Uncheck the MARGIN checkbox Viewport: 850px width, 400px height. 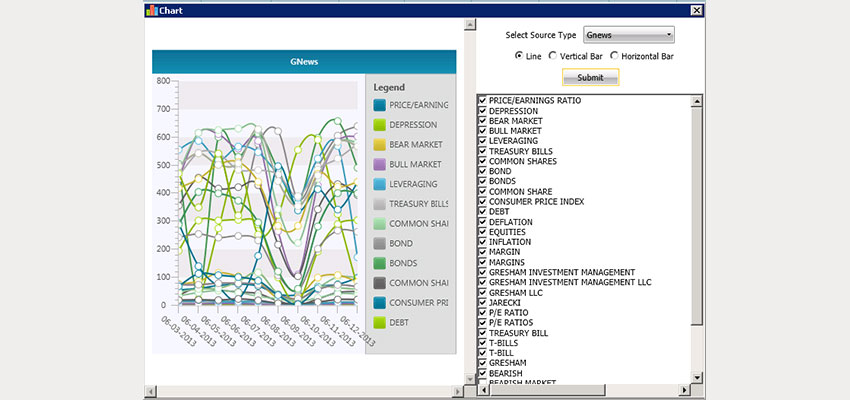pyautogui.click(x=482, y=252)
